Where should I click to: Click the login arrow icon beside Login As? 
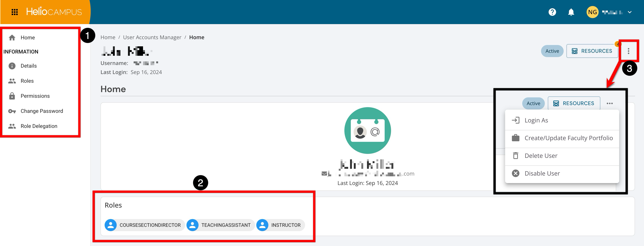click(515, 120)
